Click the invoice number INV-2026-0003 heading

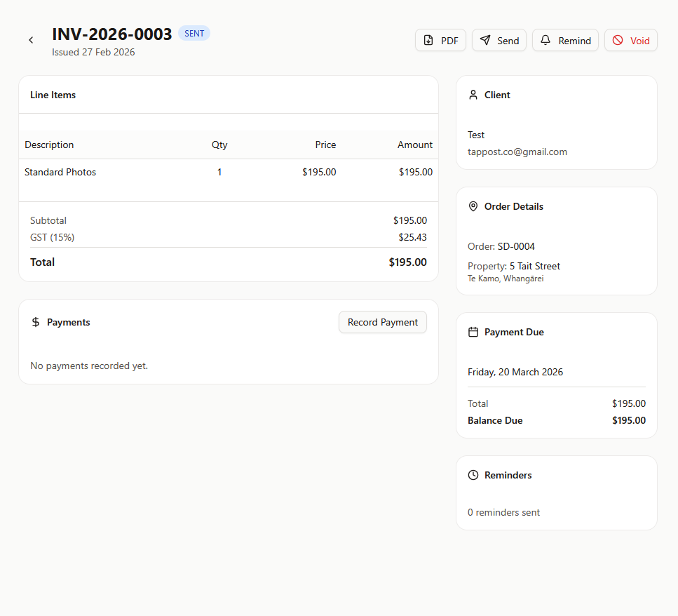click(112, 34)
